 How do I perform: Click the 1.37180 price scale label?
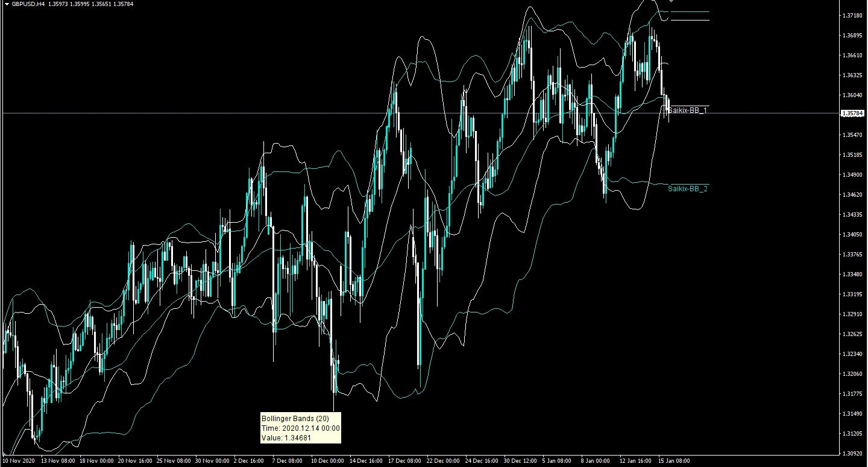(852, 16)
